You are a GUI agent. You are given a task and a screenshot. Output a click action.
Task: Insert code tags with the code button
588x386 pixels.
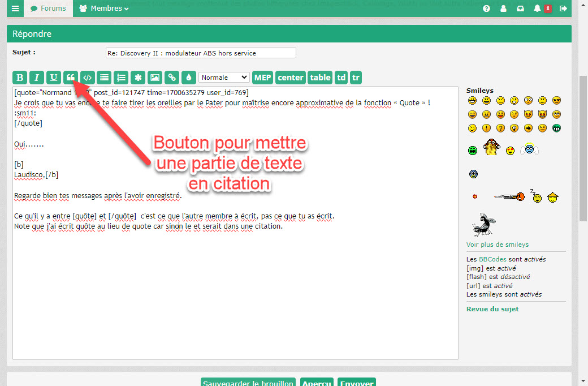[87, 78]
